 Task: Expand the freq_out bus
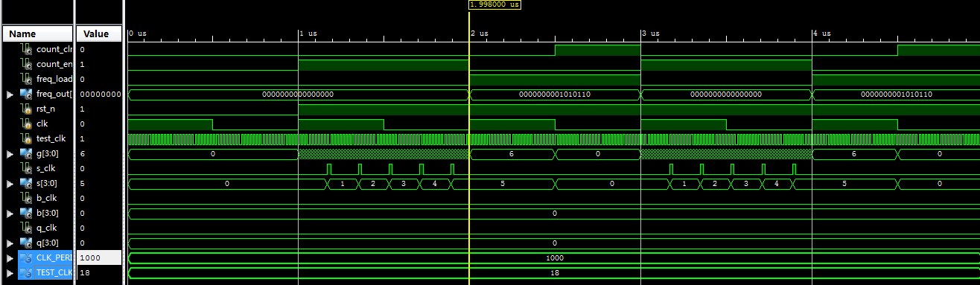[10, 95]
